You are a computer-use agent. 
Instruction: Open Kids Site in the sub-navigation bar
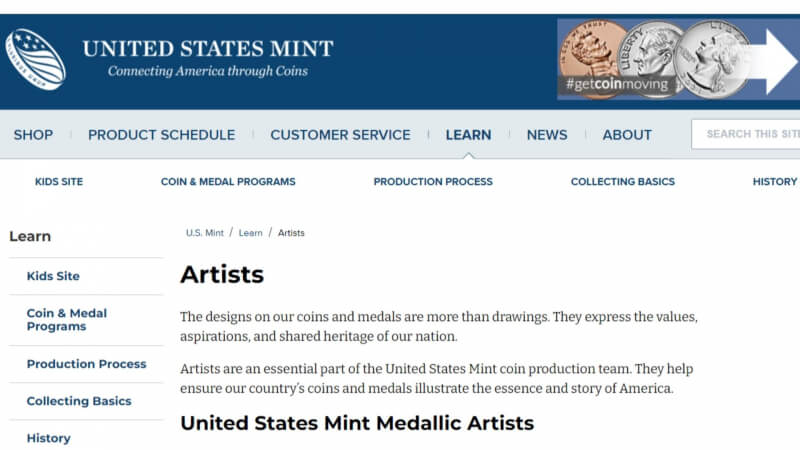point(59,182)
